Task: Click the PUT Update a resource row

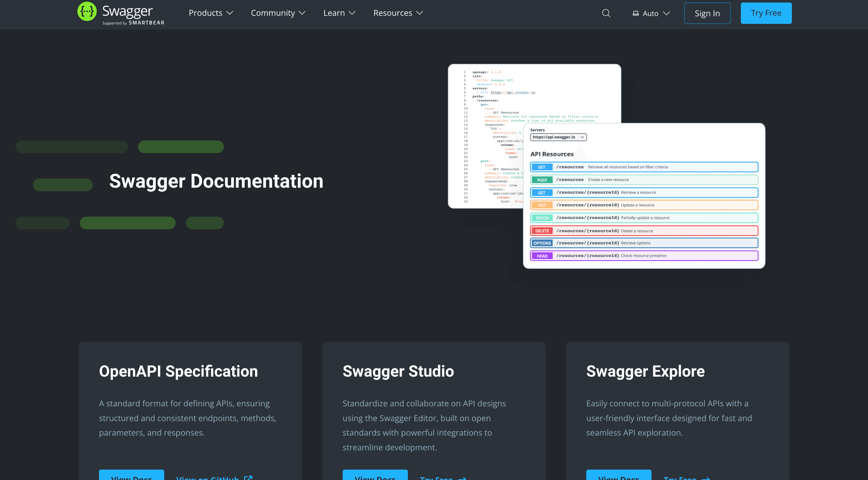Action: (x=644, y=205)
